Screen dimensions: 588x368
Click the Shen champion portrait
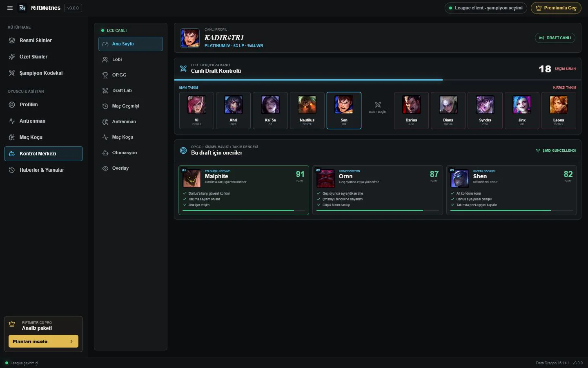coord(459,179)
